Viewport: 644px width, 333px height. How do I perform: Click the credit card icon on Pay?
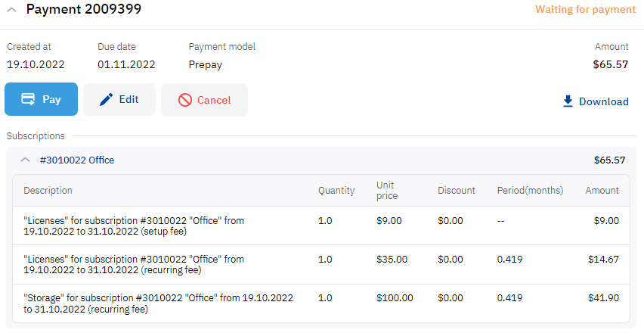tap(28, 99)
